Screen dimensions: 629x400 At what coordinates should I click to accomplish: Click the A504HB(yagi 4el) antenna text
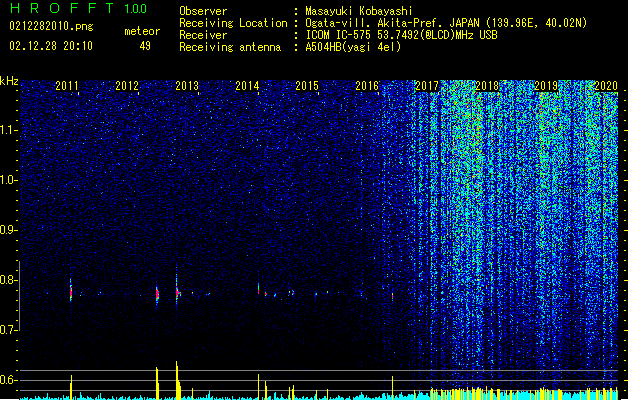(x=353, y=47)
